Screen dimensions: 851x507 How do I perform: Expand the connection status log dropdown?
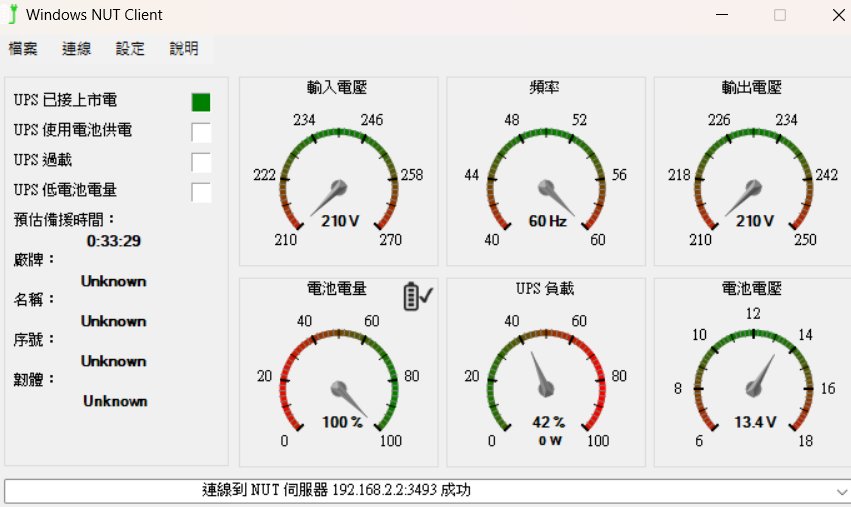tap(839, 491)
